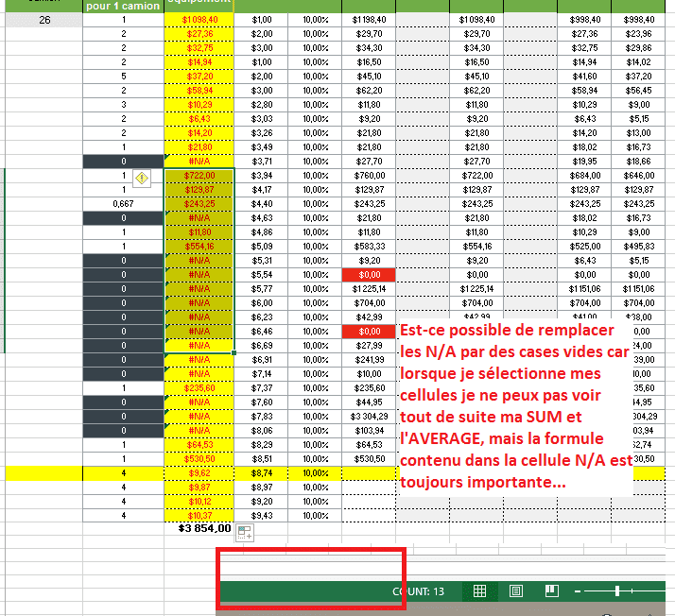Select the cell with value 26
The height and width of the screenshot is (616, 675).
tap(45, 19)
